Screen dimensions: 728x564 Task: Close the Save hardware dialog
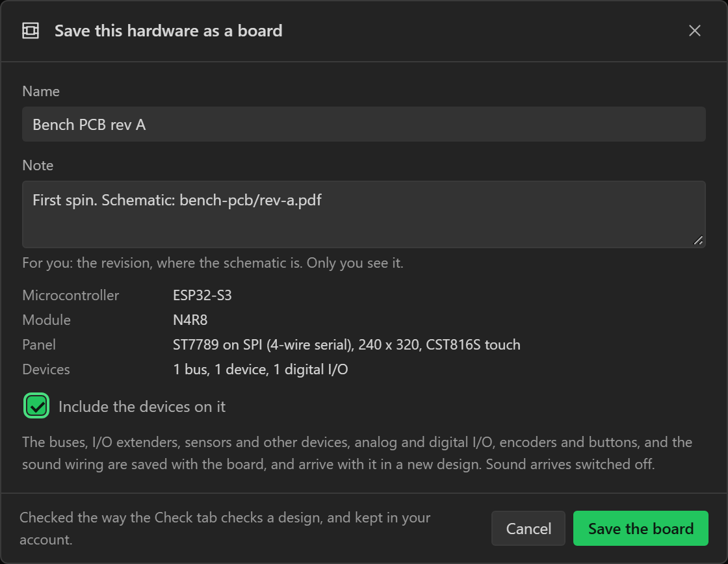(x=695, y=31)
